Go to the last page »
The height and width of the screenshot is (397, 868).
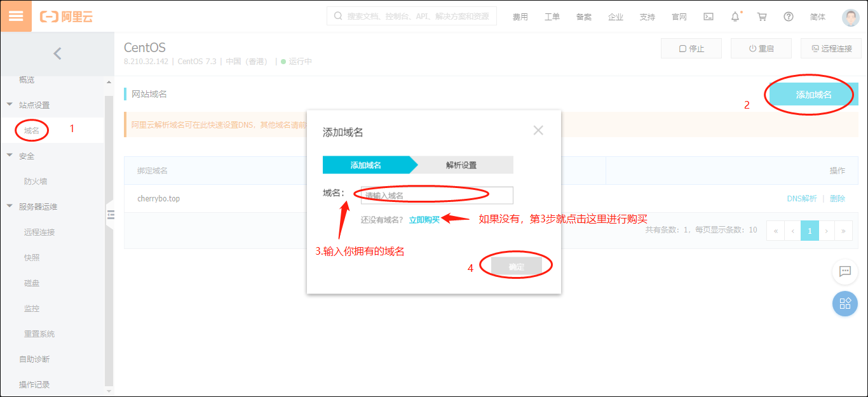click(x=844, y=231)
